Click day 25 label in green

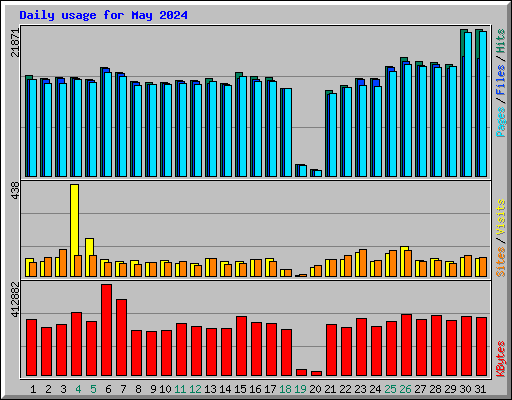click(390, 389)
